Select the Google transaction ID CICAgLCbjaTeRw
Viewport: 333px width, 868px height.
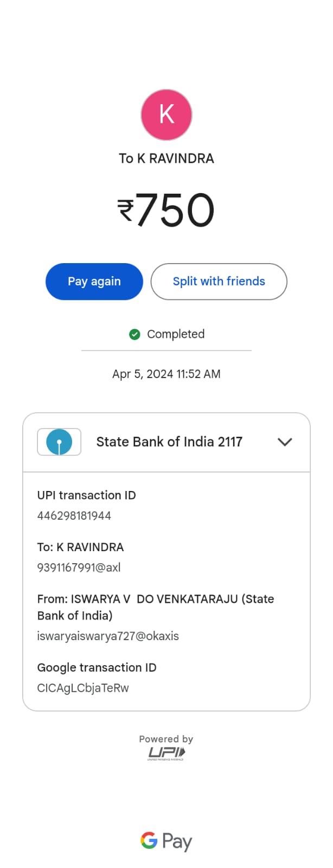coord(83,688)
